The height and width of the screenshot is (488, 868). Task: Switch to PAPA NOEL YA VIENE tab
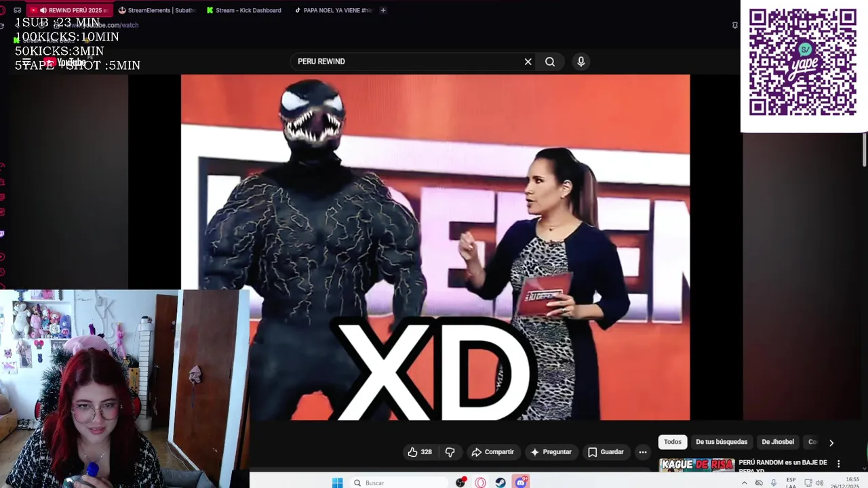click(334, 10)
